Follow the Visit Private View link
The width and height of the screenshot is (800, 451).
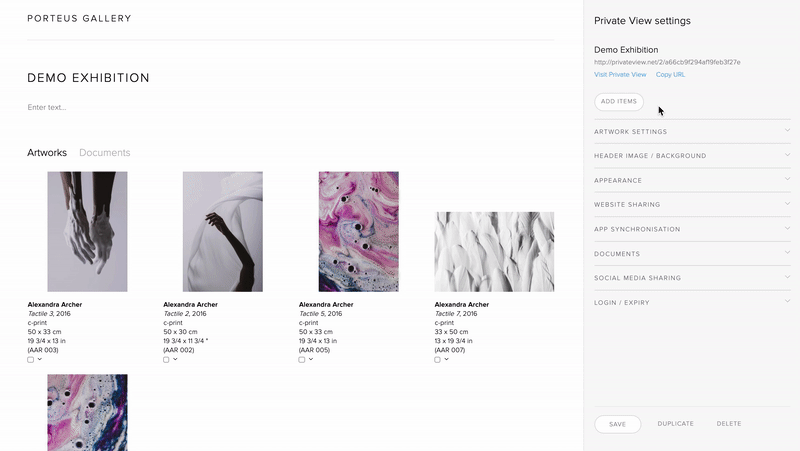[620, 75]
